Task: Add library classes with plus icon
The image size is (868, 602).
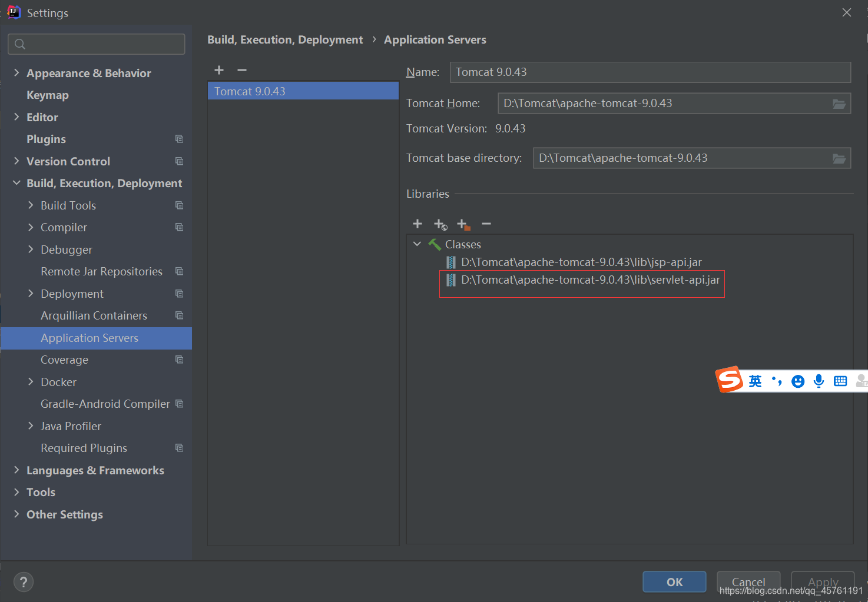Action: coord(418,224)
